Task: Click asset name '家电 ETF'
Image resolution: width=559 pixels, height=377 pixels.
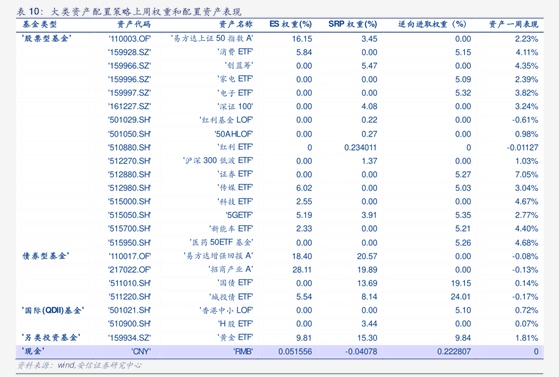Action: coord(235,79)
